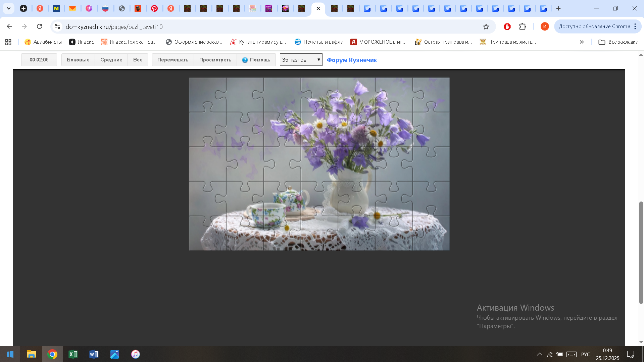Open the Pinterest tab
The width and height of the screenshot is (644, 362).
[154, 8]
